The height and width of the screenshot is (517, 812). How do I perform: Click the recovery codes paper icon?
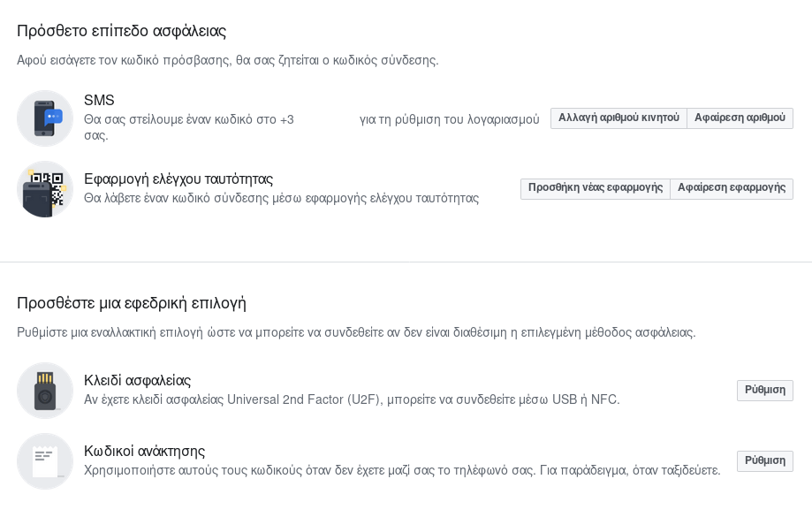[x=45, y=461]
